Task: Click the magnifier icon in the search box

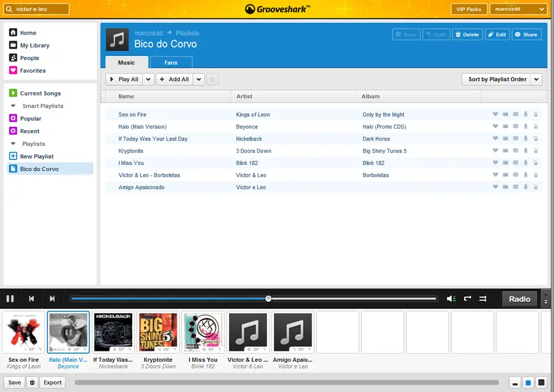Action: [9, 9]
